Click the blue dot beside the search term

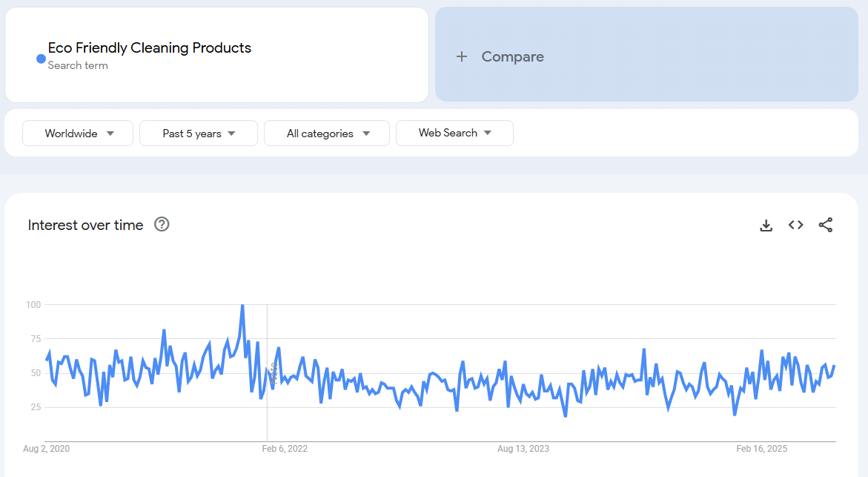(x=41, y=59)
